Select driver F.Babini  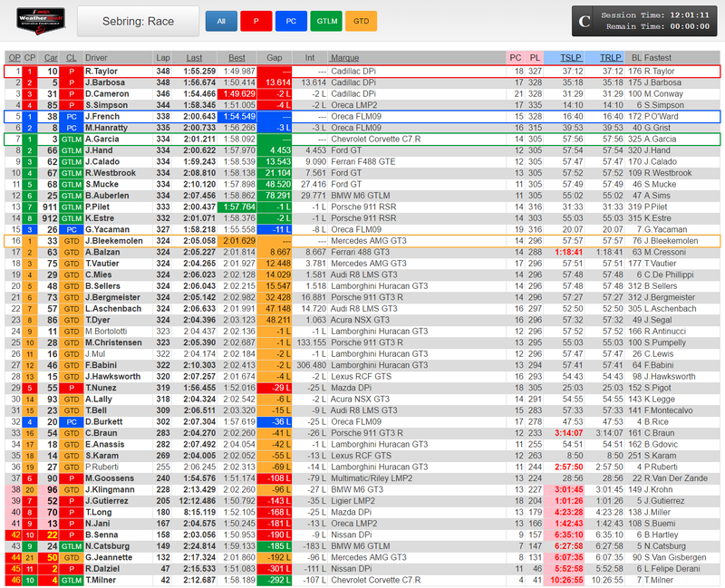pos(101,366)
